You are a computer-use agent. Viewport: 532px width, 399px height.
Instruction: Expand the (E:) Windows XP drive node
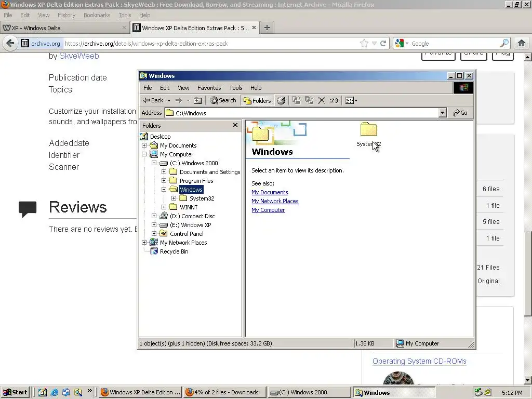pos(154,224)
